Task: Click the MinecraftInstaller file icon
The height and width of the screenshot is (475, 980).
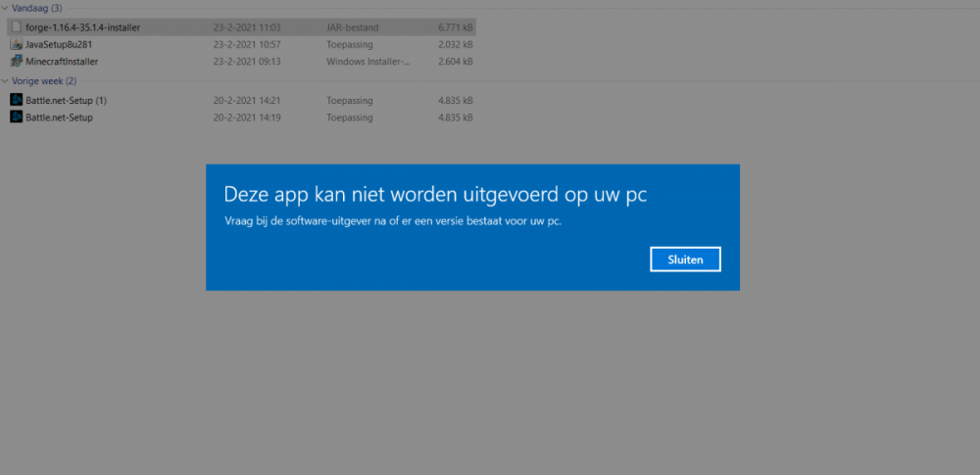Action: pos(16,61)
